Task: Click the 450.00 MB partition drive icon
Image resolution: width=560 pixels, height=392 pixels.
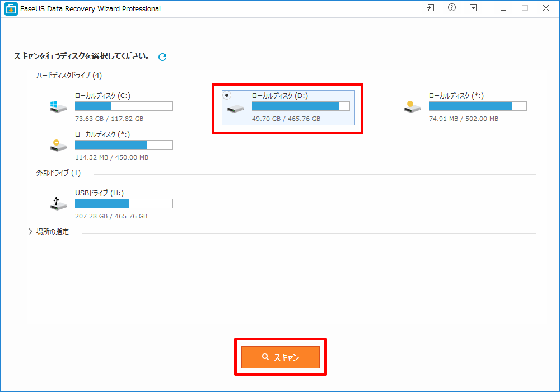Action: point(58,145)
